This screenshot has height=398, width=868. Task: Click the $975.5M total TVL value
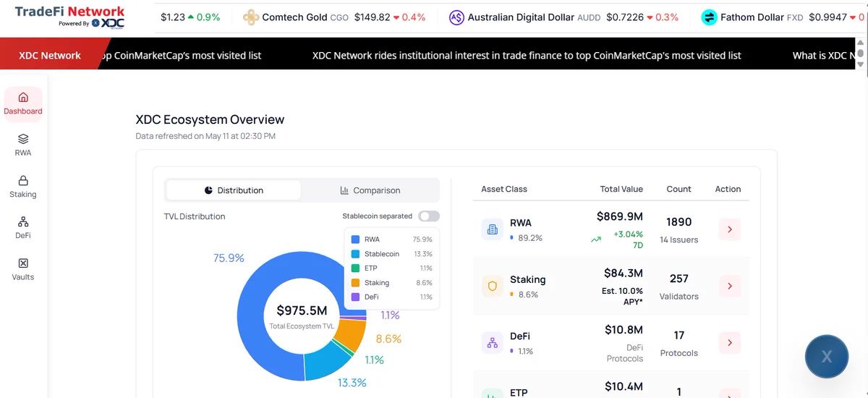[302, 310]
